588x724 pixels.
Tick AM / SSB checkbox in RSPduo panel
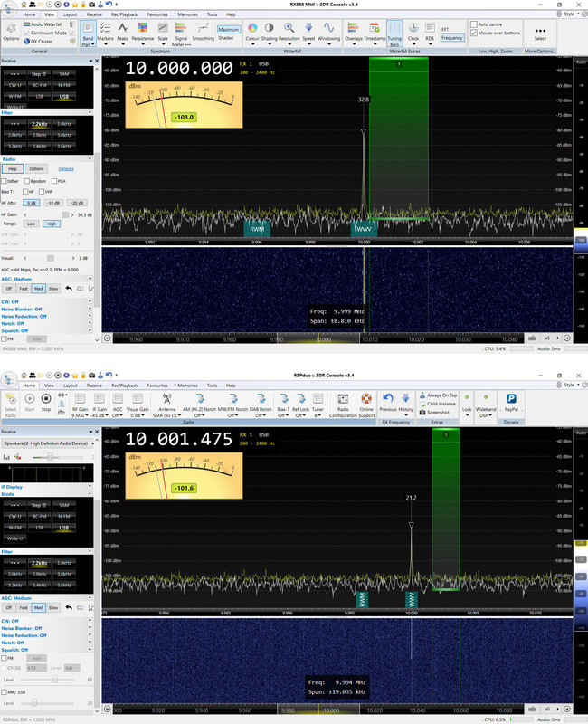5,692
